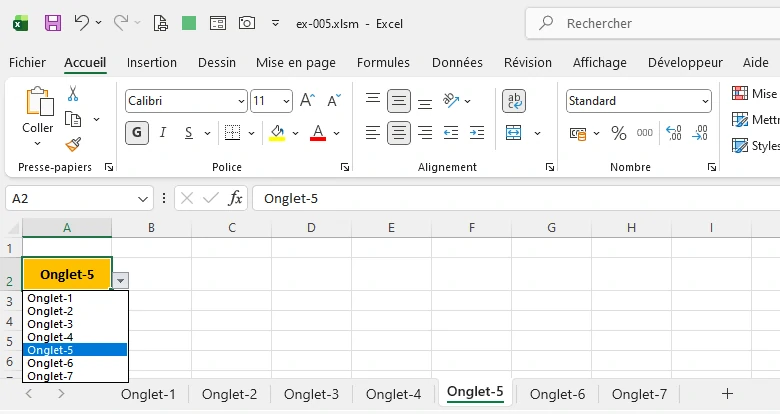Click the Wrap Text icon
Screen dimensions: 780x414
click(x=514, y=101)
